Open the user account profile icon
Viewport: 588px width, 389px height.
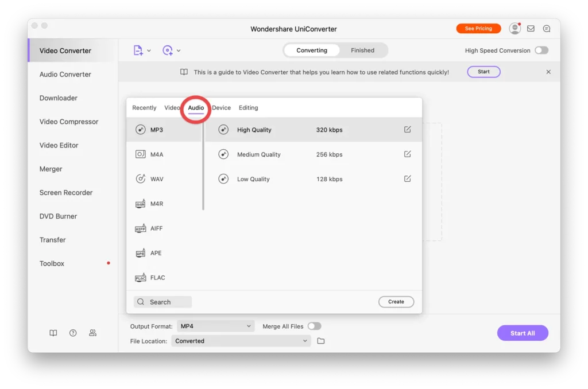(x=514, y=29)
